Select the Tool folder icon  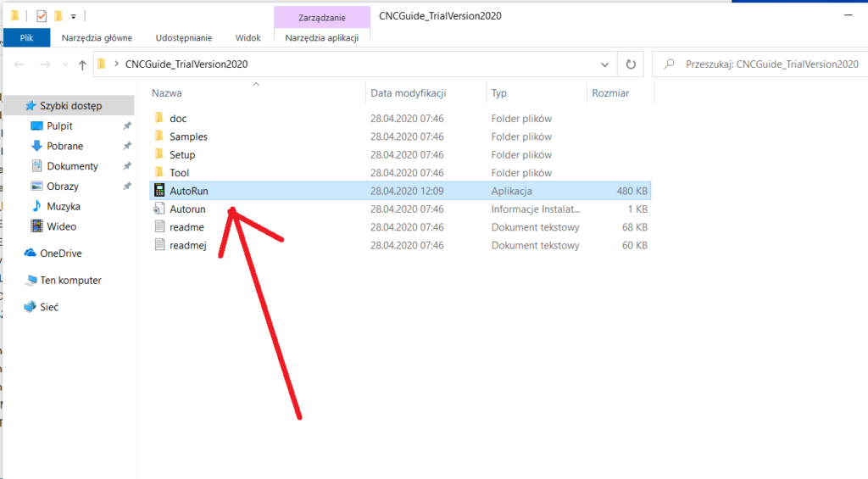[x=159, y=172]
